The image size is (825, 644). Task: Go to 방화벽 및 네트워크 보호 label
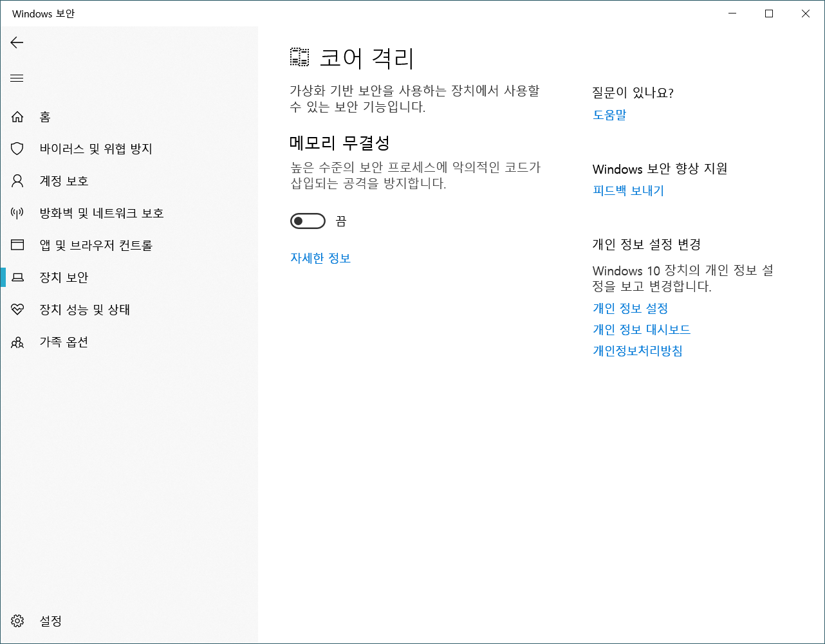102,213
